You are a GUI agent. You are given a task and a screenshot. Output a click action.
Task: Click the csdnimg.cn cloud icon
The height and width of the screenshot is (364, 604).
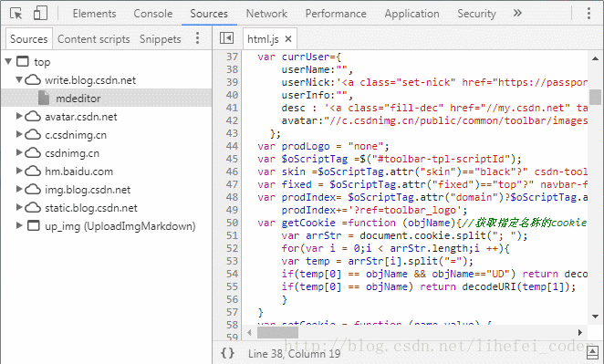(x=33, y=153)
